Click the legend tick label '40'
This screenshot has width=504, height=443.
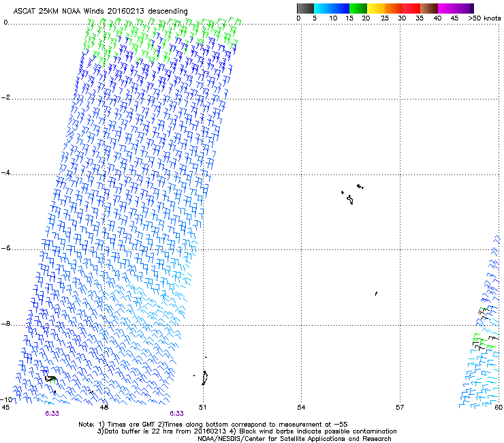click(437, 18)
